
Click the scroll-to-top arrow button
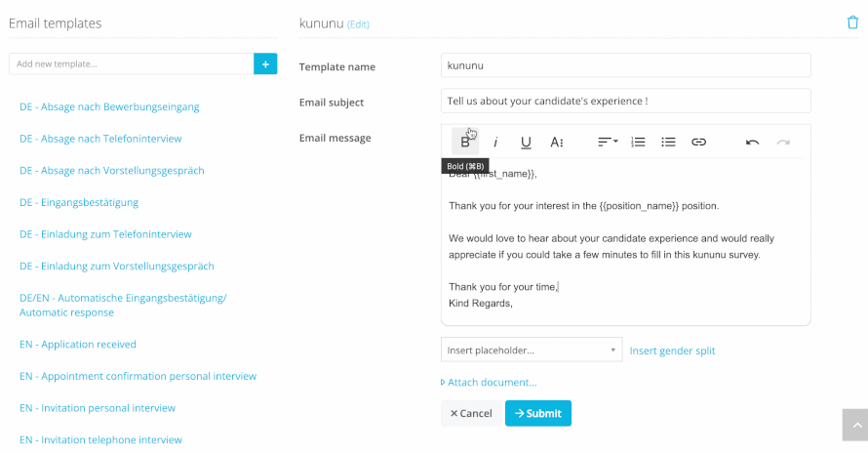pos(856,425)
